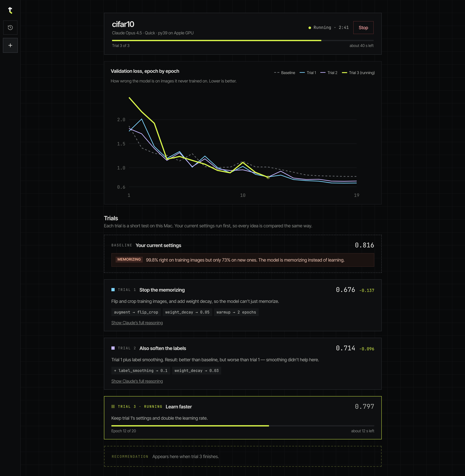
Task: Click current epoch marker dot on chart
Action: [268, 177]
